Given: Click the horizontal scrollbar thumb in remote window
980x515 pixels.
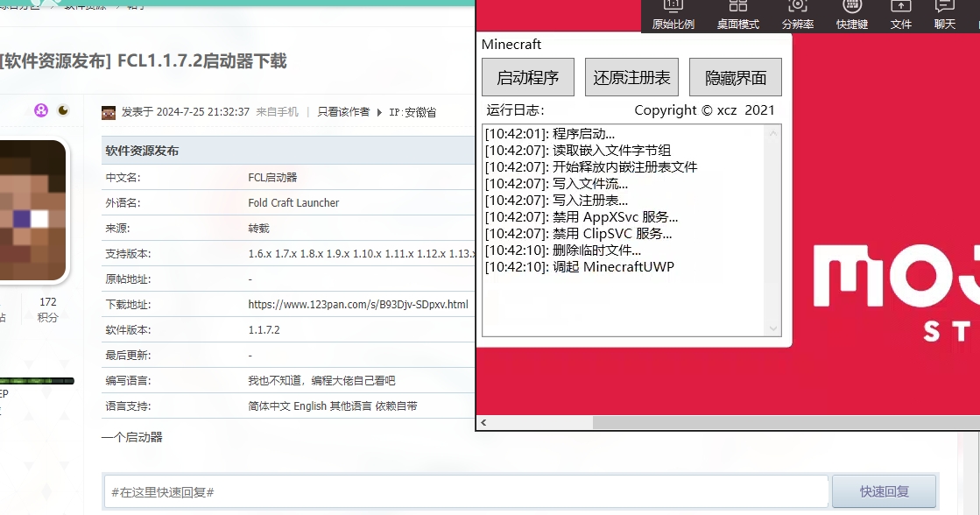Looking at the screenshot, I should pyautogui.click(x=786, y=422).
